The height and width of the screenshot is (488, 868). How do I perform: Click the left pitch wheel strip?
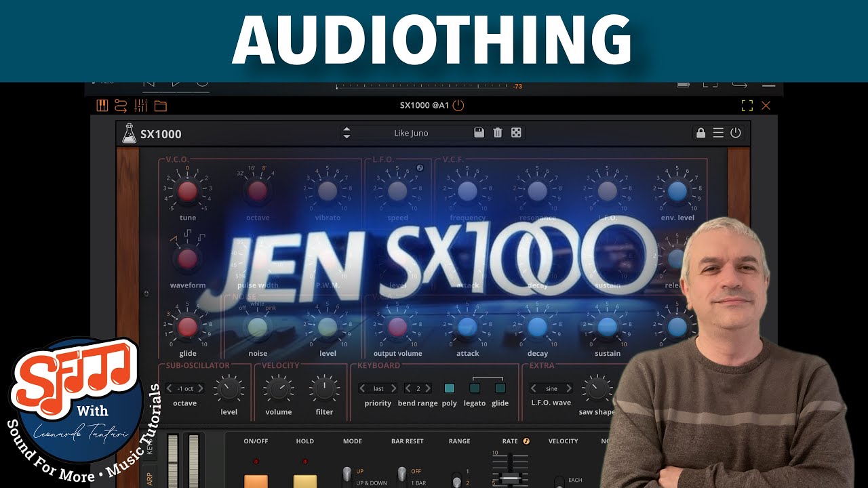point(172,462)
